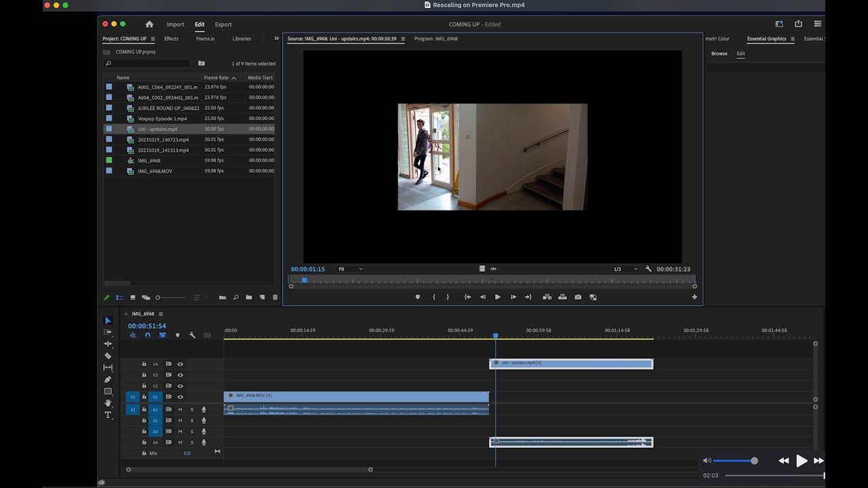Adjust Project panel thumbnail zoom slider

point(170,298)
